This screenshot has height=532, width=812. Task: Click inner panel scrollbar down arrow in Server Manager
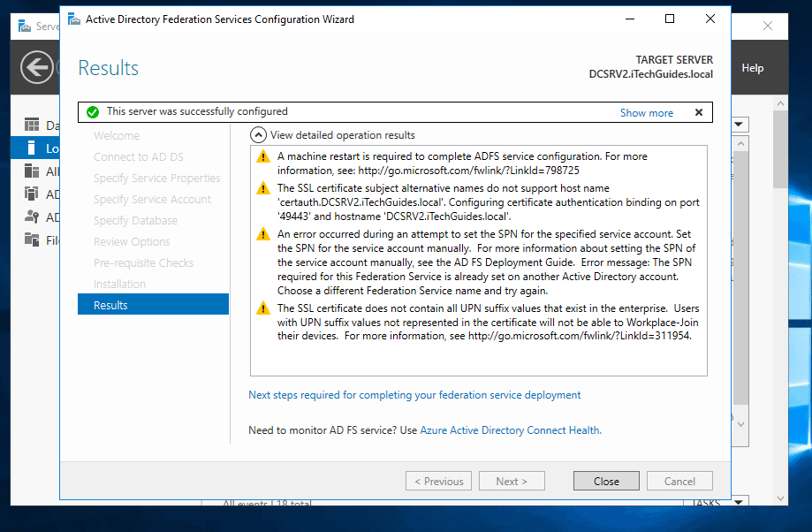[x=741, y=424]
